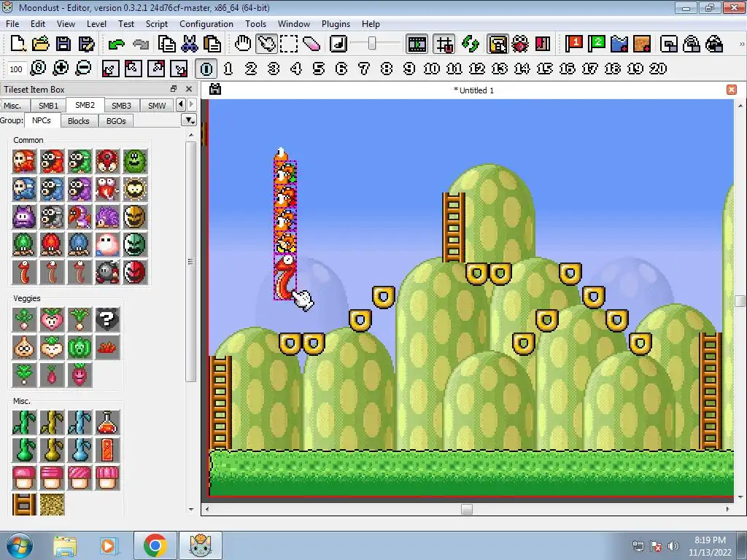Open the Plugins menu
This screenshot has width=747, height=560.
336,24
